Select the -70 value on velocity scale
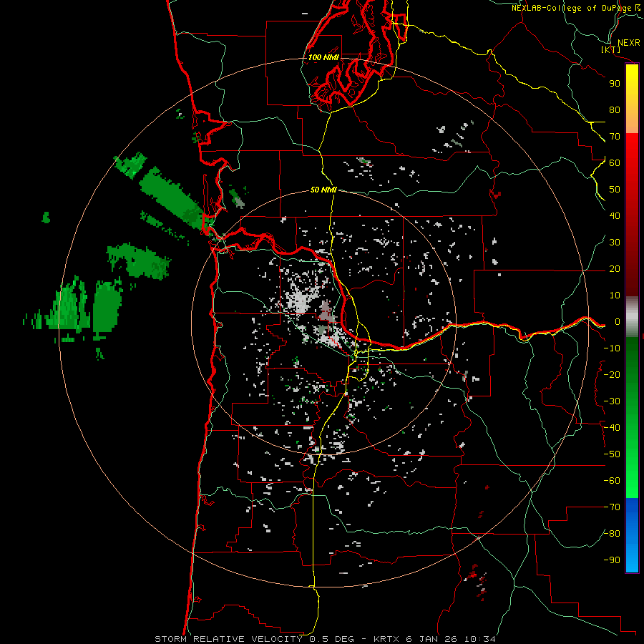The image size is (644, 644). (x=612, y=507)
